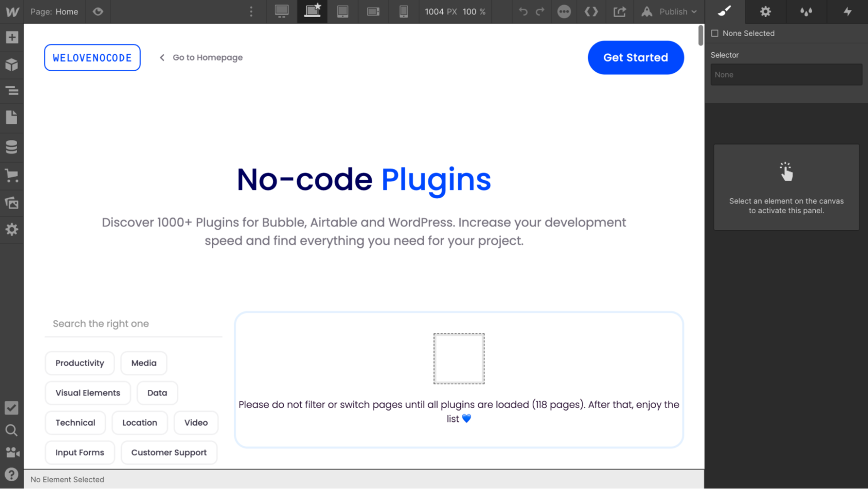Open the Add Elements panel
Viewport: 868px width, 489px height.
pos(12,37)
